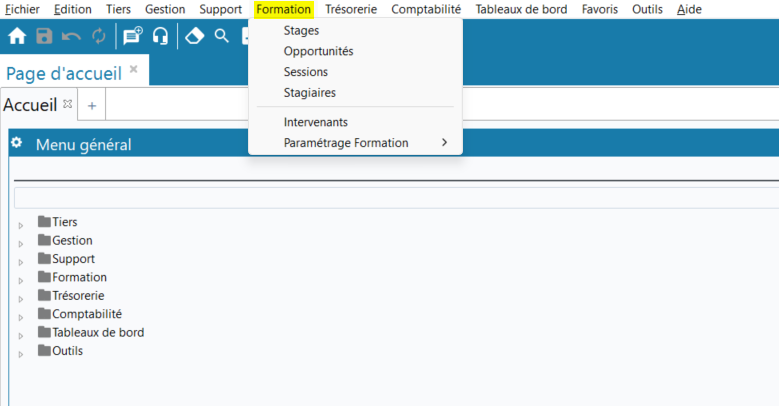This screenshot has height=406, width=779.
Task: Select Stages from Formation menu
Action: [301, 31]
